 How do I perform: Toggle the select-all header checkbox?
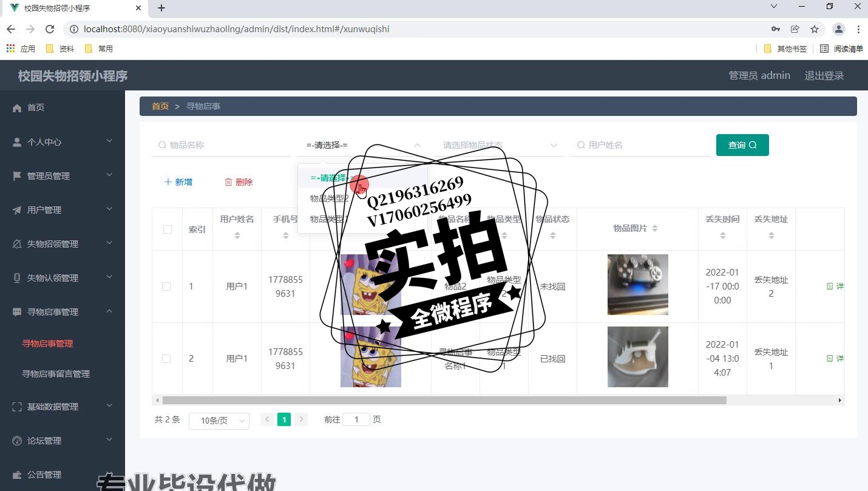168,229
